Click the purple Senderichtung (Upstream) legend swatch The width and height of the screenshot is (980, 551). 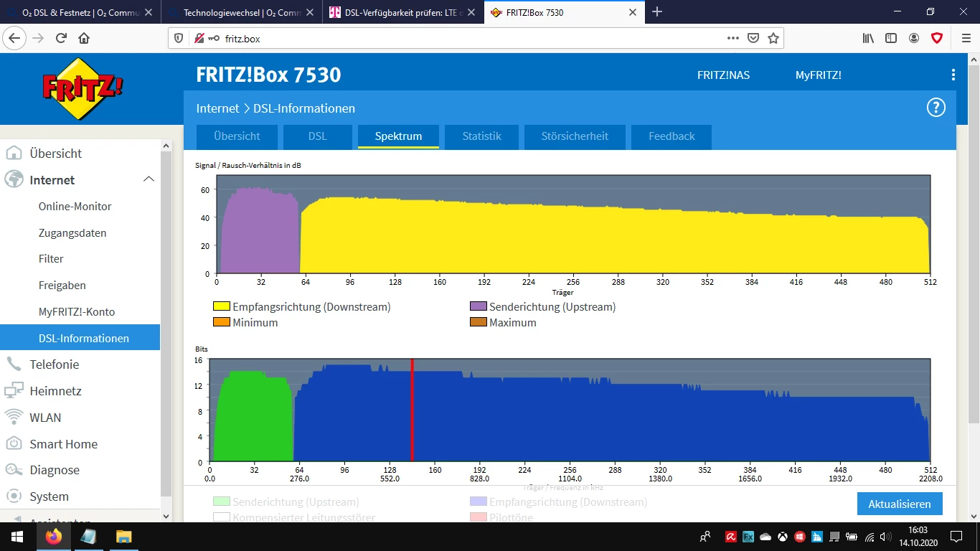click(x=478, y=307)
